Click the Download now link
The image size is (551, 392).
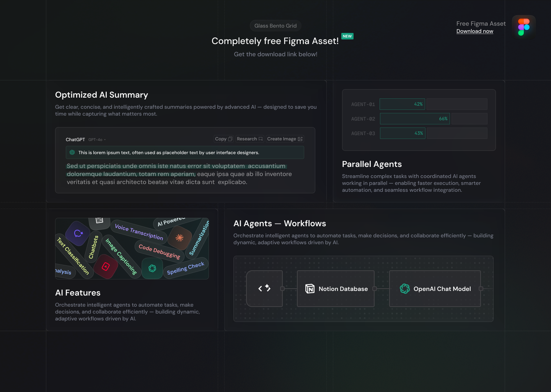coord(474,31)
